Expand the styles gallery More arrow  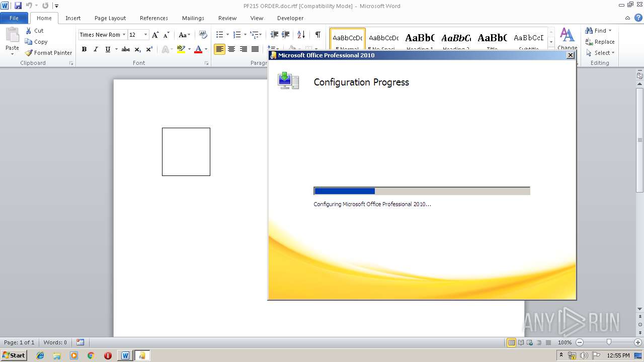tap(551, 42)
